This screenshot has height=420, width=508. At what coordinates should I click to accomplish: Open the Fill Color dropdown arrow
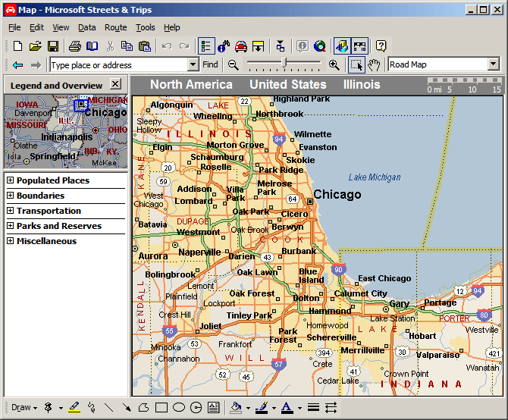[x=248, y=408]
